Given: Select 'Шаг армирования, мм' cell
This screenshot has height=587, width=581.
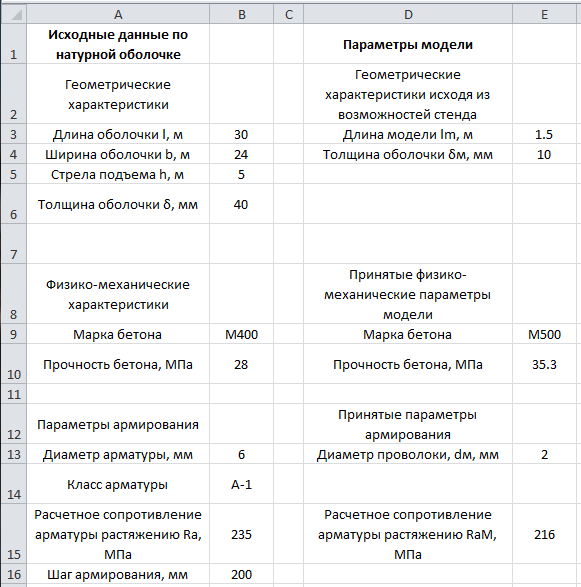Looking at the screenshot, I should [118, 574].
